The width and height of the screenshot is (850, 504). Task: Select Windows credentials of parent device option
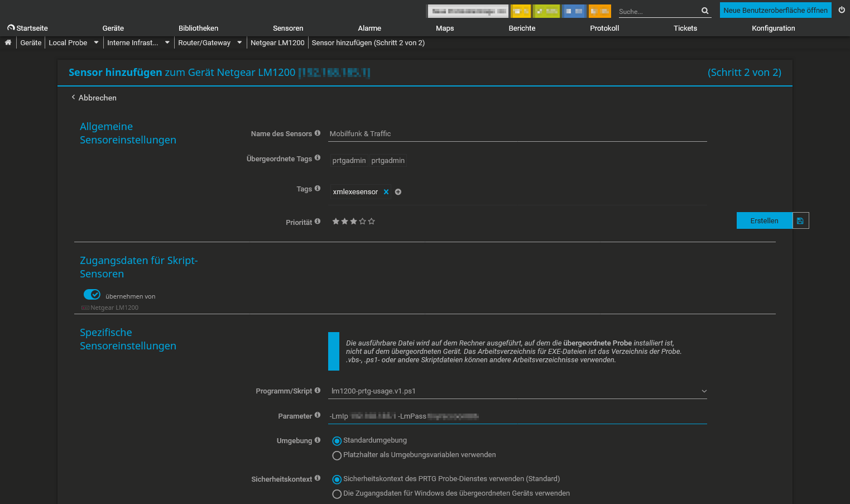[337, 494]
